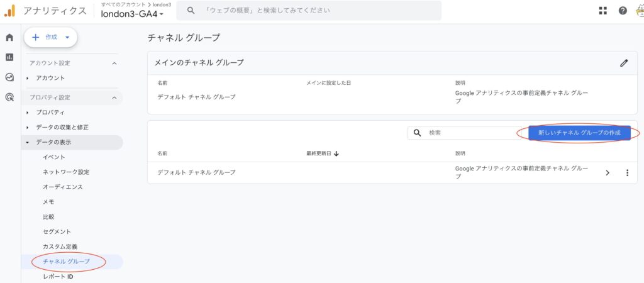Click the Google apps grid icon
Image resolution: width=644 pixels, height=283 pixels.
click(603, 11)
